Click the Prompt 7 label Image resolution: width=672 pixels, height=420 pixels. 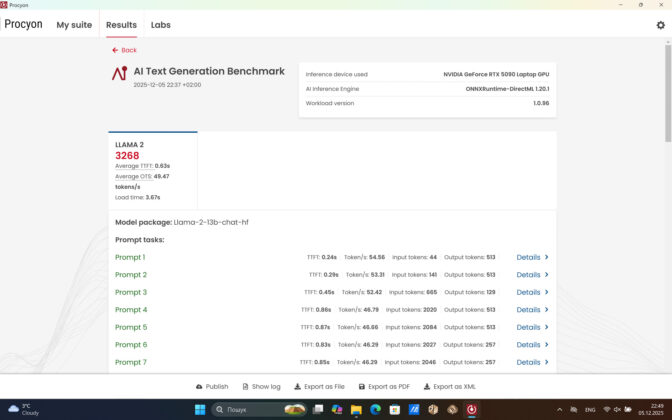(131, 362)
